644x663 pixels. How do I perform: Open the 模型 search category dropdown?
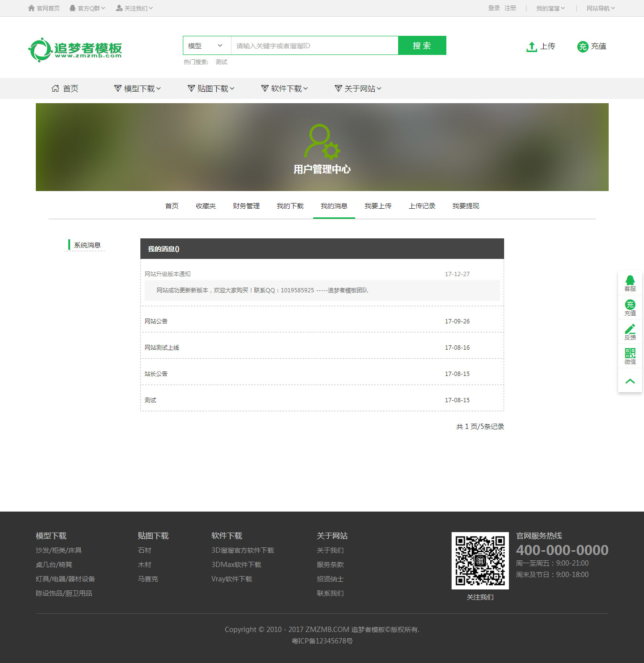pyautogui.click(x=206, y=46)
